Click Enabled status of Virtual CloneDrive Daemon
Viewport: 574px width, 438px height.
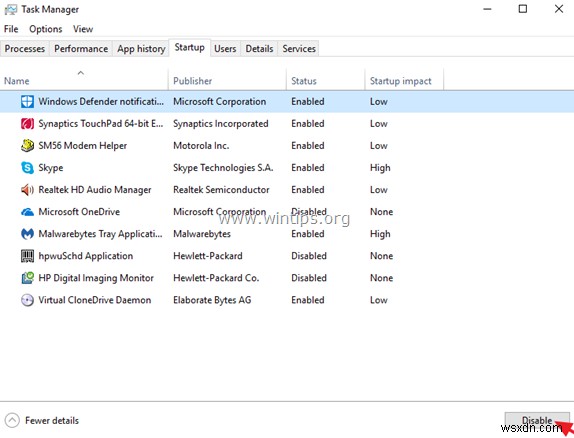pyautogui.click(x=308, y=300)
